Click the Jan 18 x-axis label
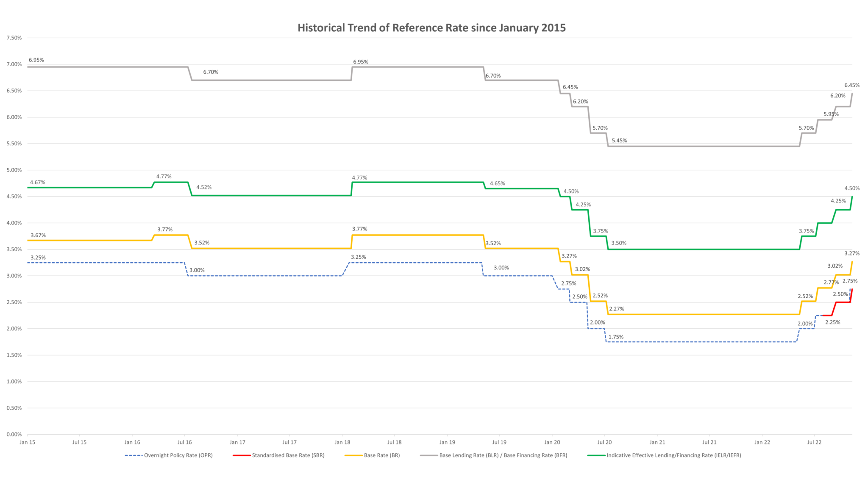The image size is (868, 477). [342, 442]
